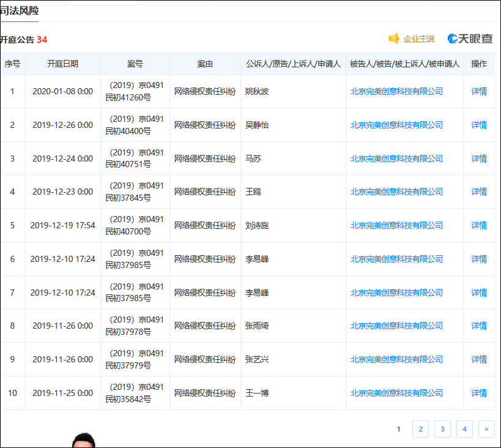The width and height of the screenshot is (501, 448).
Task: Click date 2019-12-23 0:00
Action: 62,192
